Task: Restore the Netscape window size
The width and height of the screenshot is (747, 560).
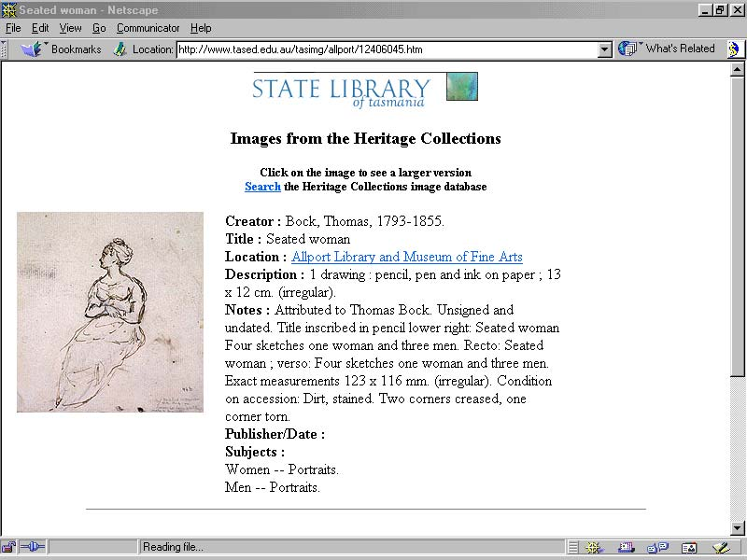Action: pos(720,9)
